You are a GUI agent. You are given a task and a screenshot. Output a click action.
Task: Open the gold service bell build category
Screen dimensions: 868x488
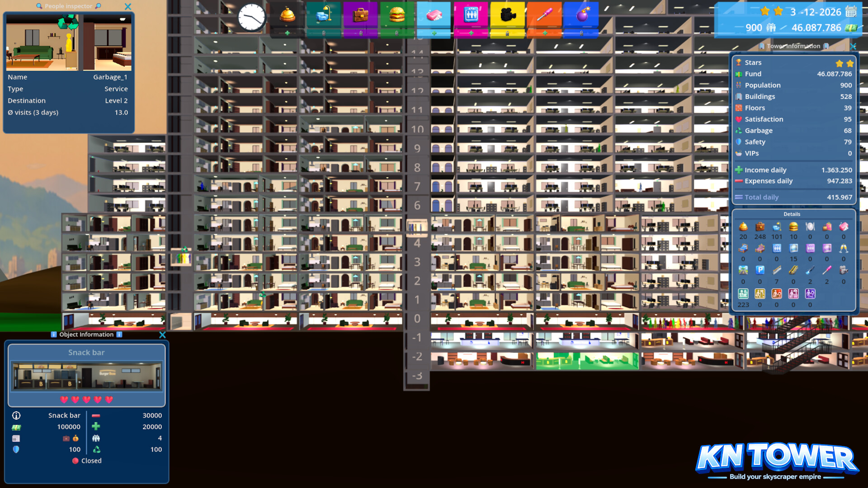click(x=288, y=16)
